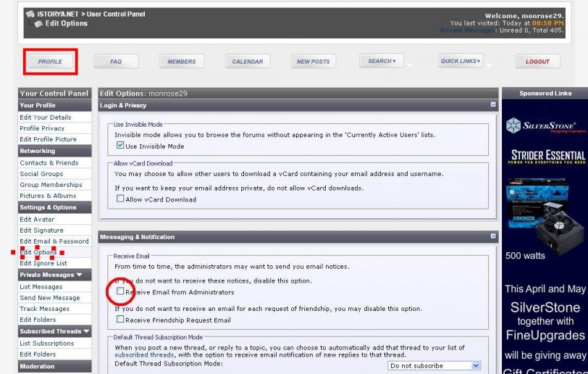
Task: Click the iSTORYA.NET breadcrumb home icon
Action: pyautogui.click(x=30, y=14)
